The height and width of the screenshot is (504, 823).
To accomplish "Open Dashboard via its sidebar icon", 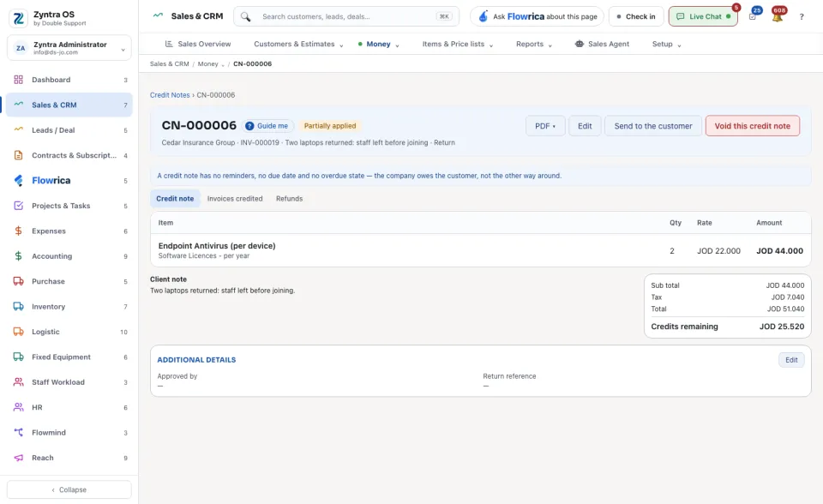I will 18,80.
